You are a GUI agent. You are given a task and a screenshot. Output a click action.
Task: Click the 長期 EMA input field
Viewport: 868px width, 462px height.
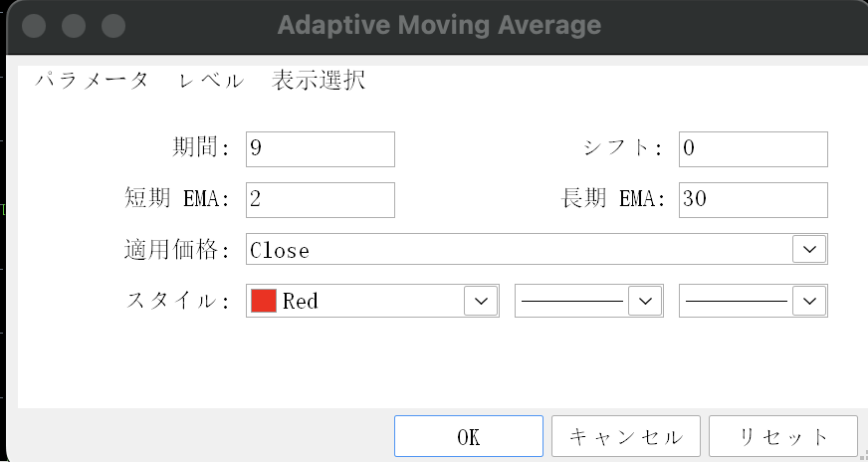click(x=753, y=199)
